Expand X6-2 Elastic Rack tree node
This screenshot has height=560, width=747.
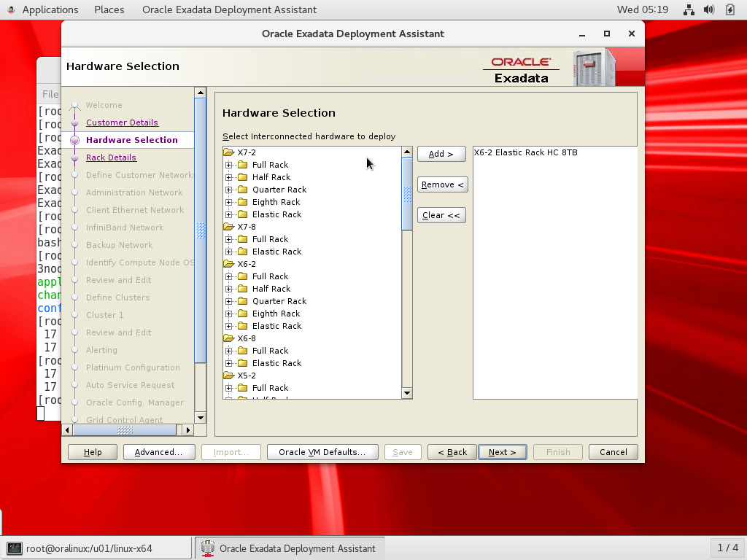(x=229, y=326)
